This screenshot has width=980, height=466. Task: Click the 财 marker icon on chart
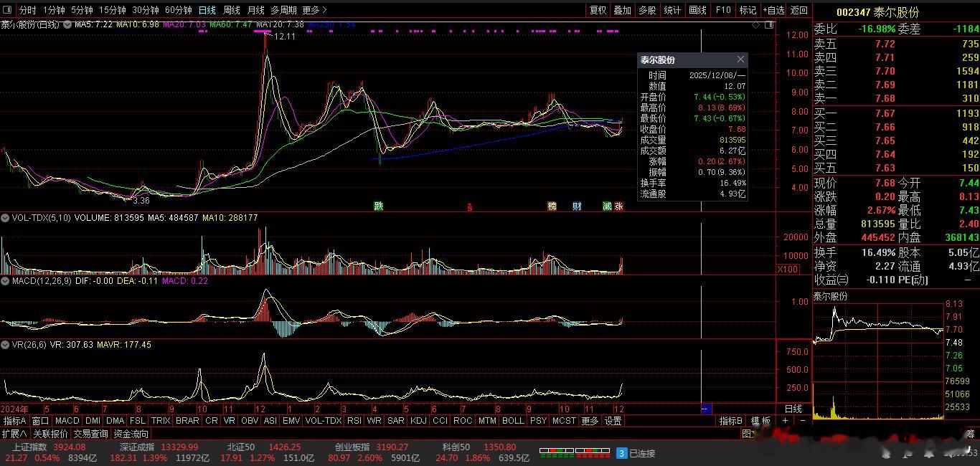point(577,206)
